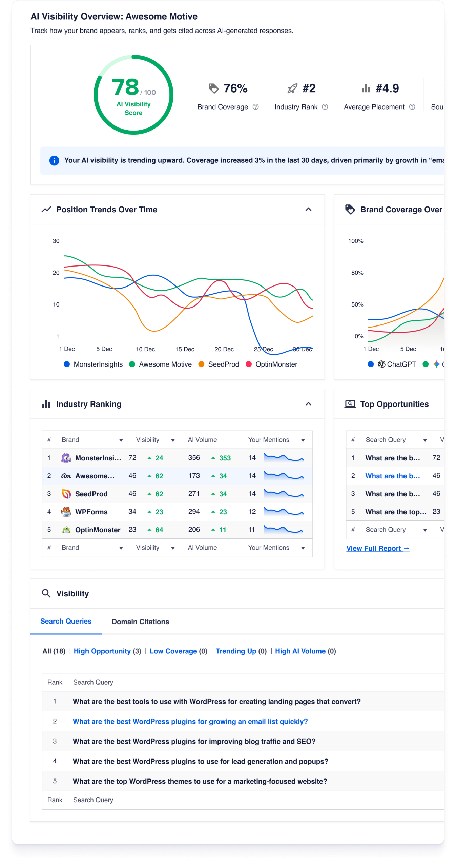
Task: Collapse the Industry Ranking panel
Action: pos(308,404)
